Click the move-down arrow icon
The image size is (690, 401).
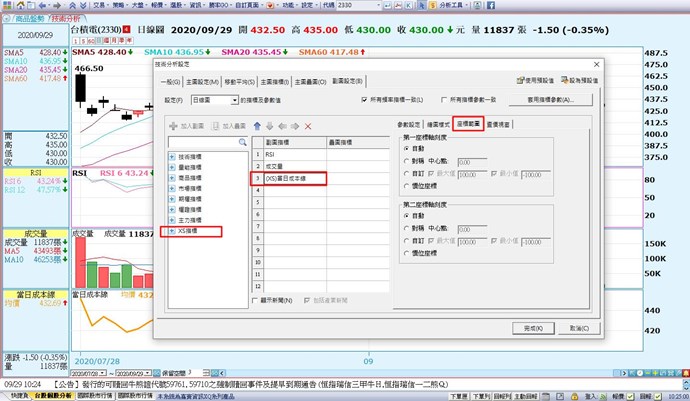coord(270,126)
